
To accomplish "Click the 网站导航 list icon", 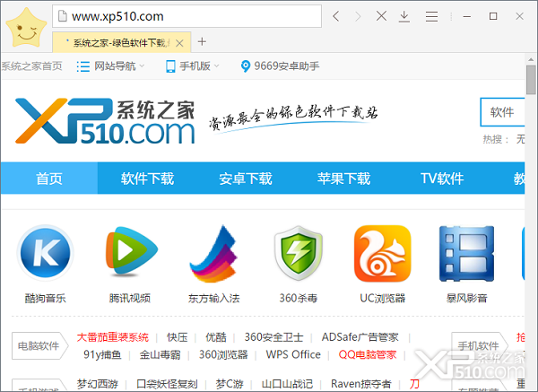I will point(83,66).
